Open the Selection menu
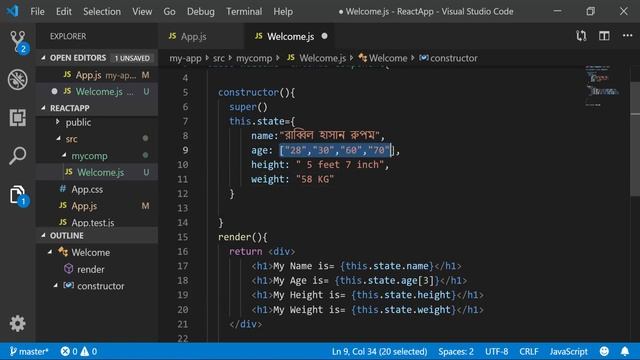This screenshot has height=360, width=640. [x=102, y=11]
